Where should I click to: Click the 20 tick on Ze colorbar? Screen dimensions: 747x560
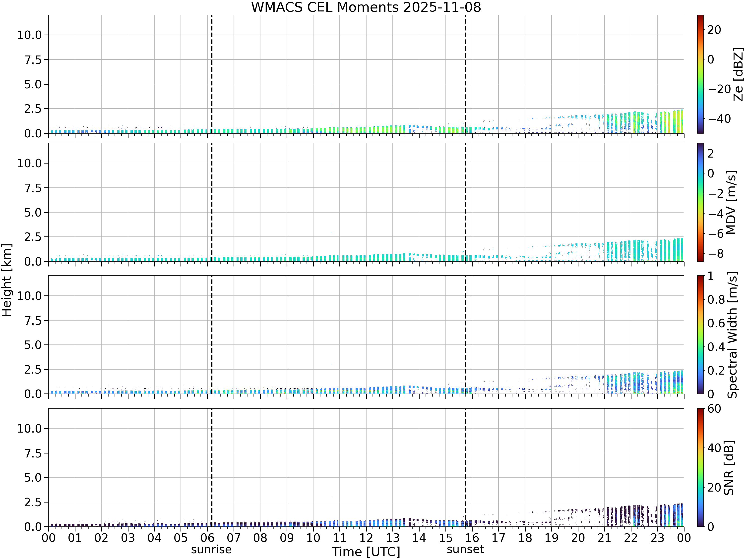714,30
